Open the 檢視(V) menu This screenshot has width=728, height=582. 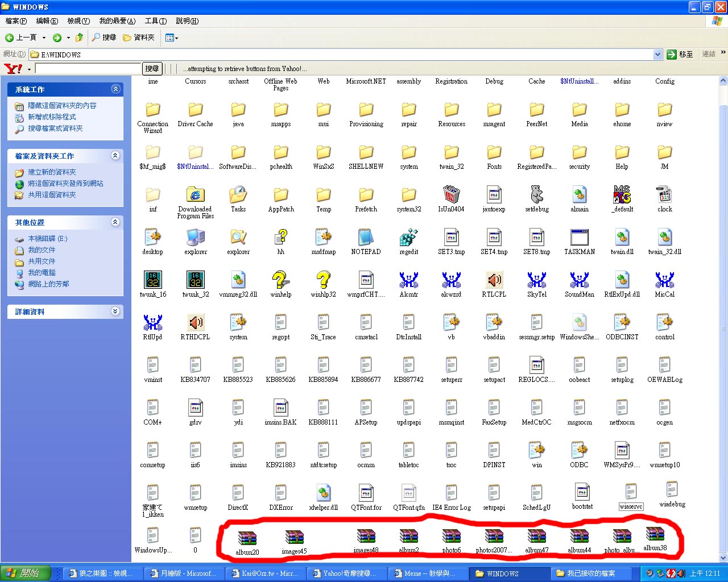78,21
